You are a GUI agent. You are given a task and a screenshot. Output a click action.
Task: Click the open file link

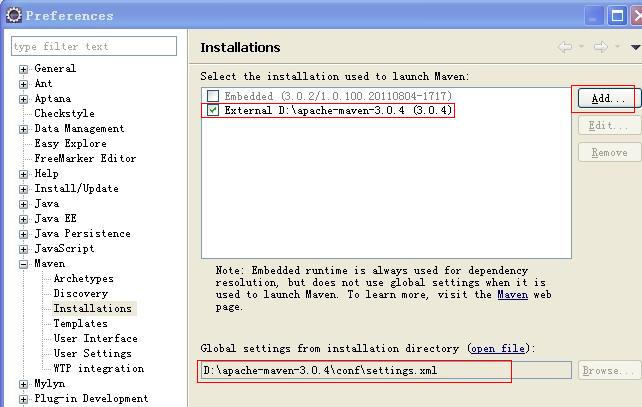[x=498, y=348]
